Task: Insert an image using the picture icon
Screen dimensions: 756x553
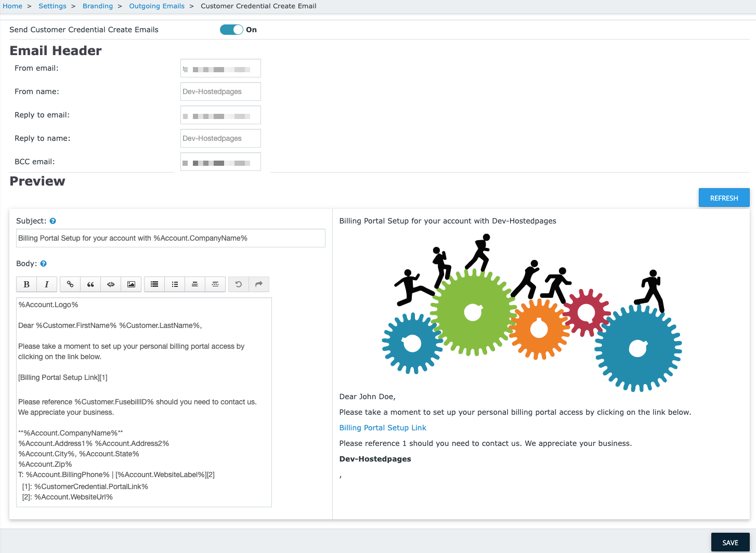Action: (131, 284)
